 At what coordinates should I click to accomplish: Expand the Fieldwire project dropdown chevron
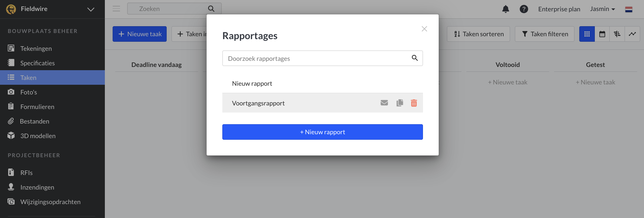click(x=91, y=9)
